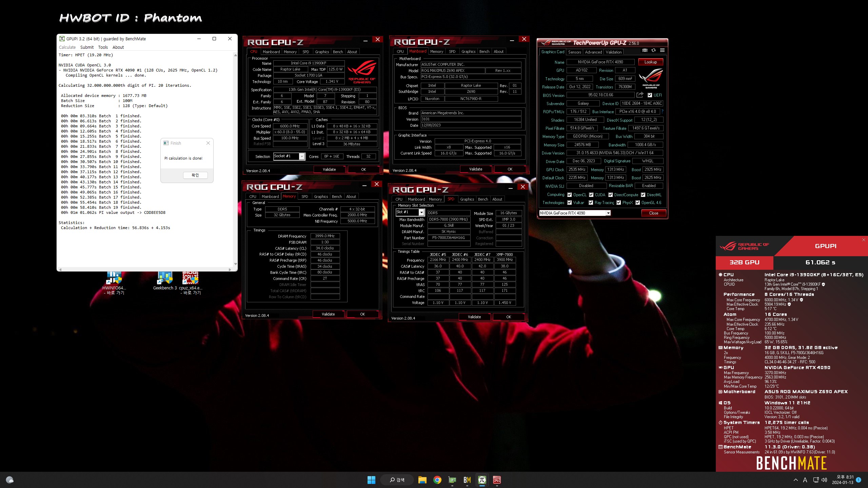Toggle the CUDA checkbox in GPU-Z
Screen dimensions: 868x488
pyautogui.click(x=591, y=195)
